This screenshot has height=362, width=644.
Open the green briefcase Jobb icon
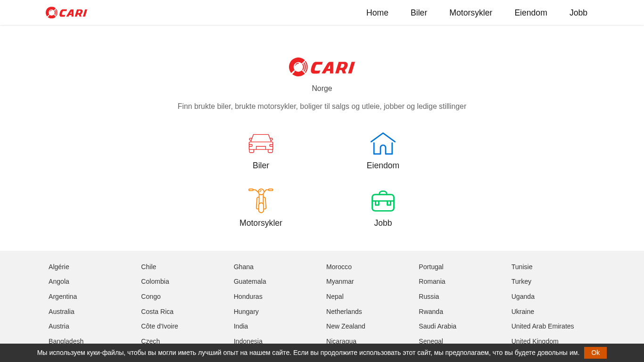(x=383, y=201)
